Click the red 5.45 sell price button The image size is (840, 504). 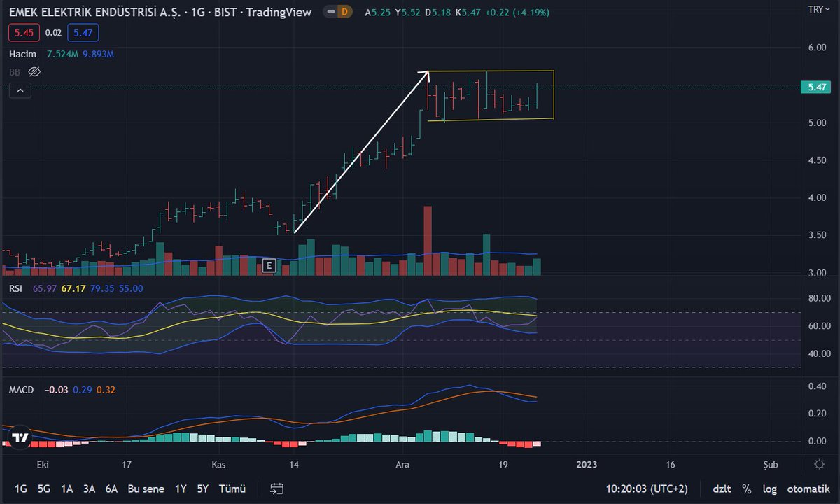tap(24, 32)
